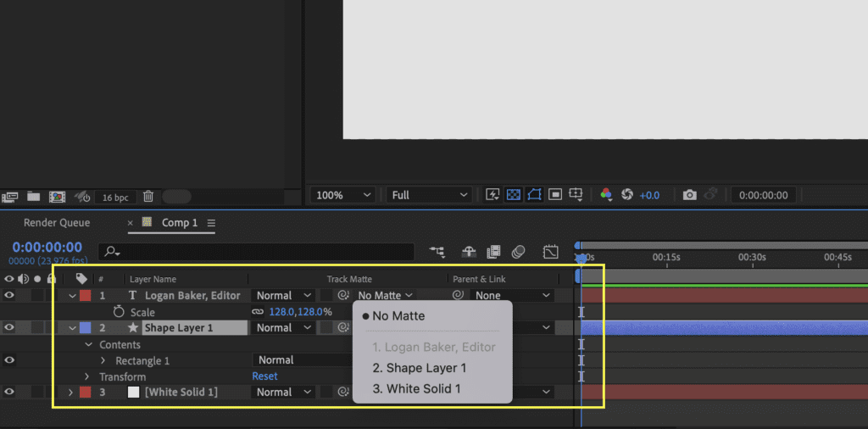Toggle mask and shape path visibility

click(534, 195)
